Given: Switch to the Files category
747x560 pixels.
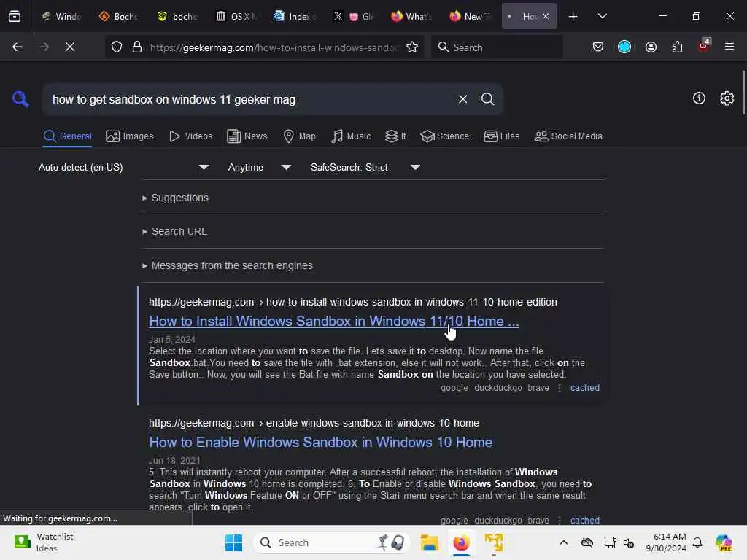Looking at the screenshot, I should coord(501,136).
